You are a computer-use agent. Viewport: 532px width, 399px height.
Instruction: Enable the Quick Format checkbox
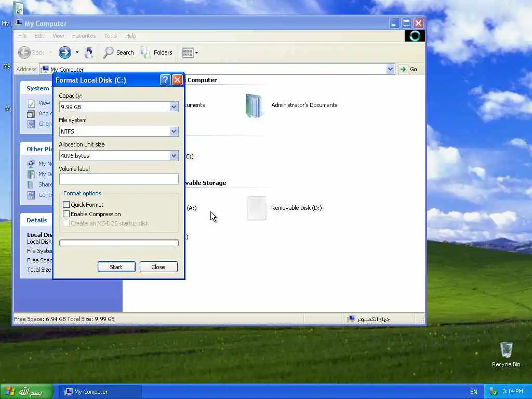coord(66,205)
